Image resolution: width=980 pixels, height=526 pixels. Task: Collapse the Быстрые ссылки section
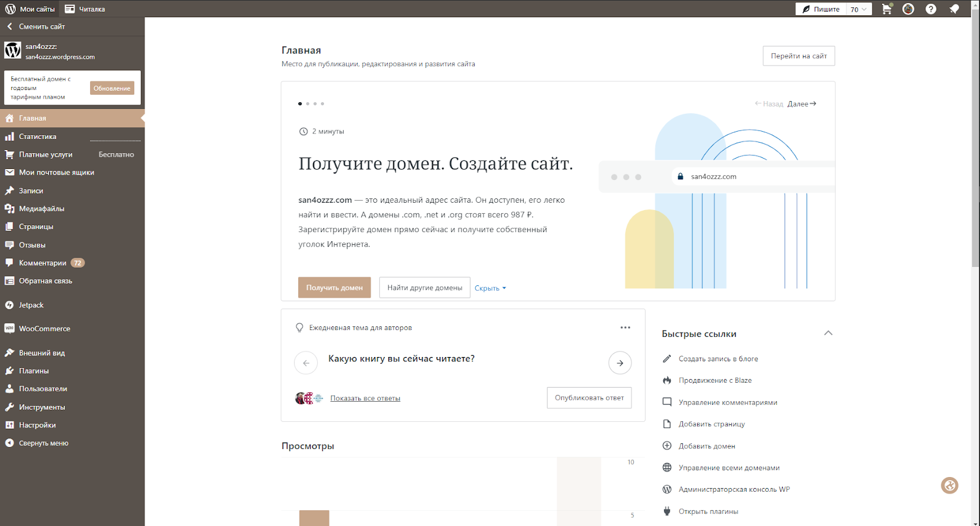(x=828, y=333)
